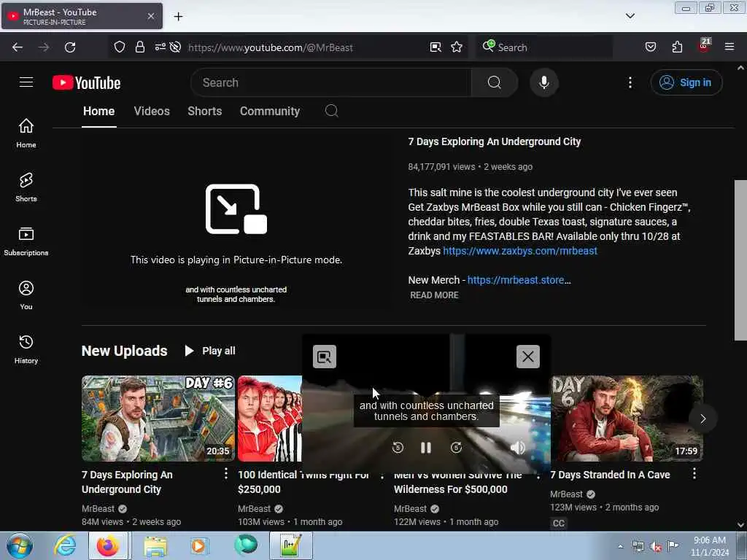Open History in the left sidebar
Image resolution: width=747 pixels, height=560 pixels.
click(x=26, y=349)
